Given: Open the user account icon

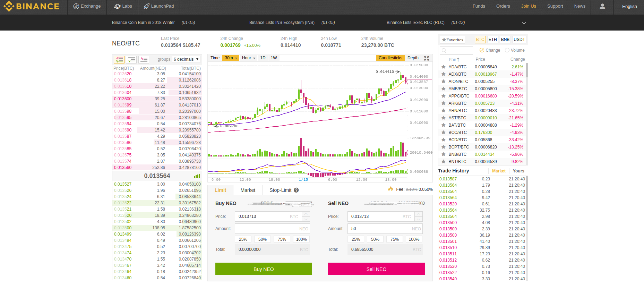Looking at the screenshot, I should click(x=602, y=6).
